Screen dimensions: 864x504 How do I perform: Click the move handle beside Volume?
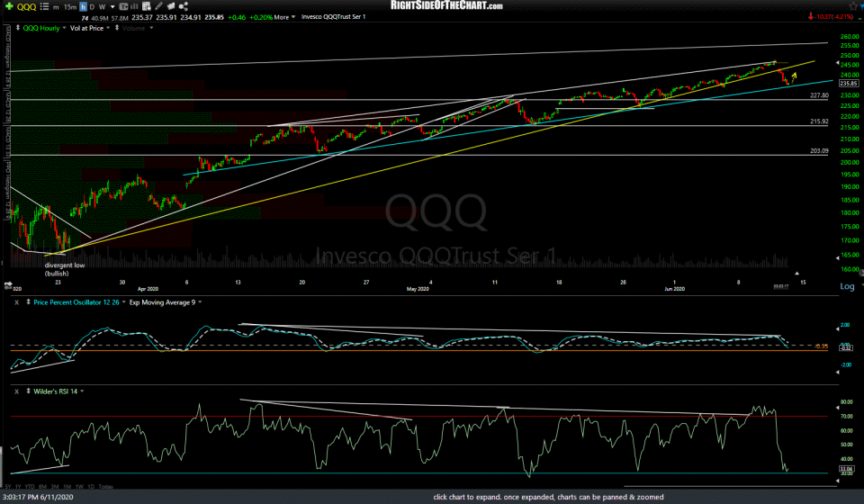click(117, 28)
